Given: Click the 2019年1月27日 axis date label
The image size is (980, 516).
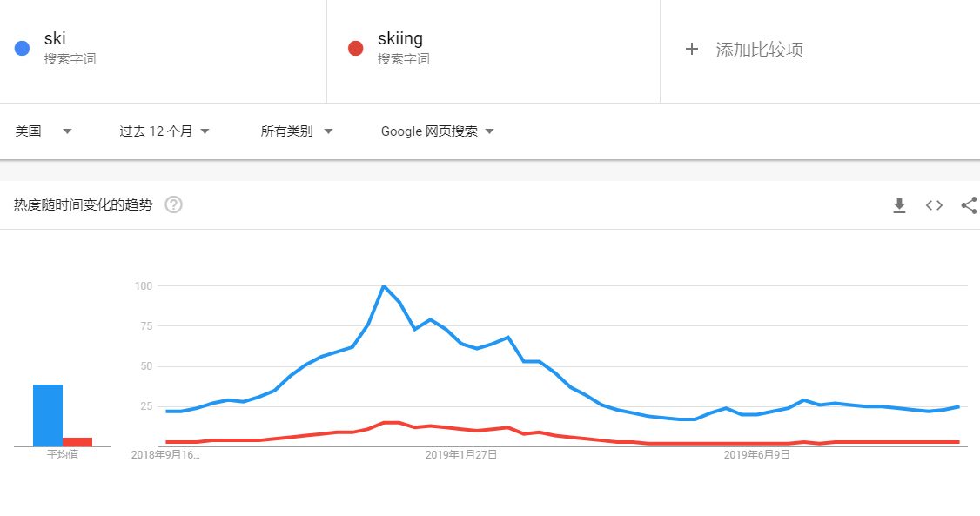Looking at the screenshot, I should [461, 455].
